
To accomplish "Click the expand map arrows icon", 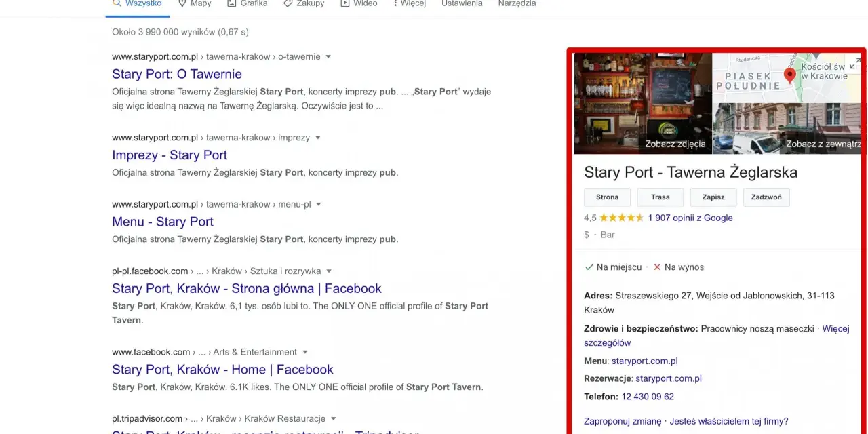I will tap(854, 62).
